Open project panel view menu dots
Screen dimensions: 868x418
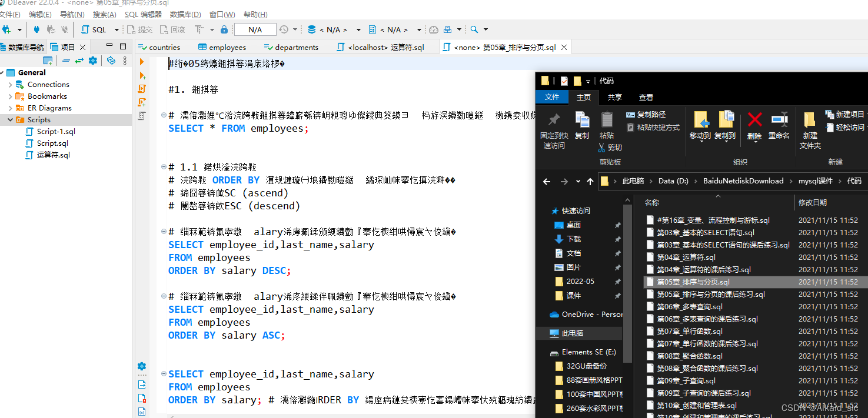pyautogui.click(x=125, y=61)
